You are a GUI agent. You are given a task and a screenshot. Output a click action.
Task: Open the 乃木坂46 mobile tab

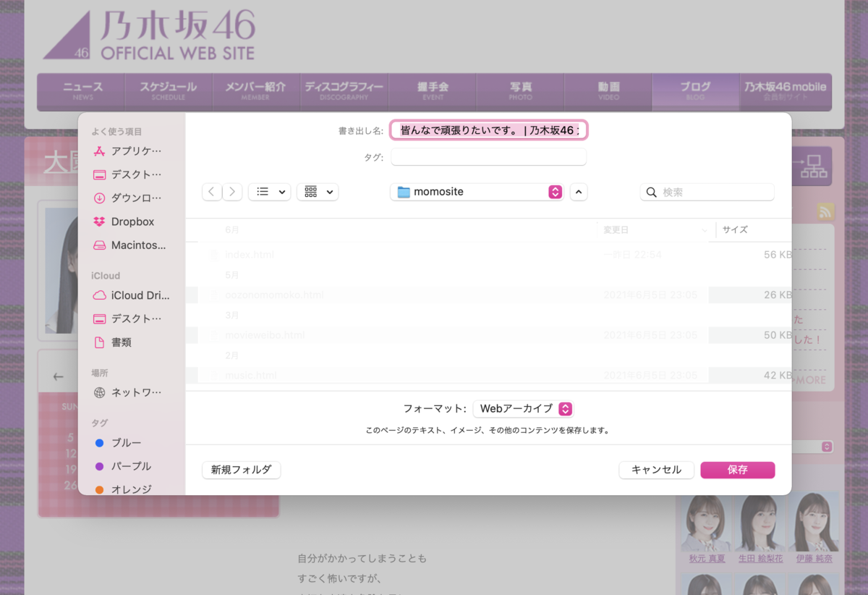click(x=785, y=90)
